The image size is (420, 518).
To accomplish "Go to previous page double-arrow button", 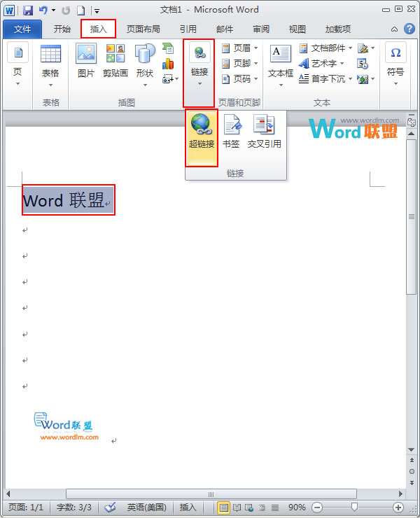I will 412,460.
